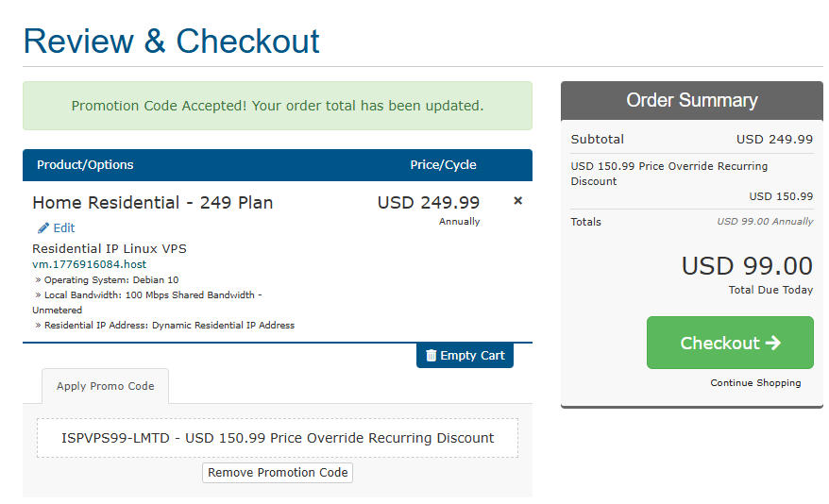Select the ISPVPS99-LMTD promo code box
Image resolution: width=829 pixels, height=504 pixels.
278,438
